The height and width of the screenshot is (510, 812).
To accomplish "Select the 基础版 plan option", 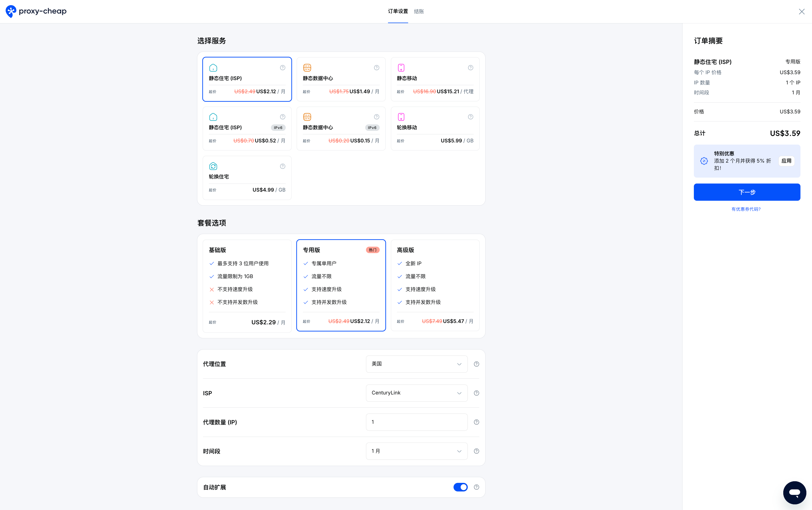I will pyautogui.click(x=247, y=285).
